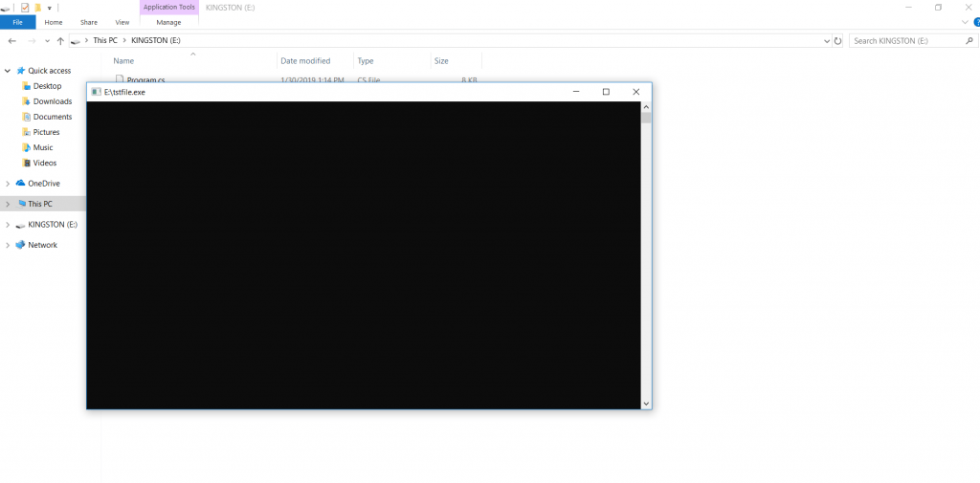
Task: Select This PC in navigation pane
Action: pos(40,204)
